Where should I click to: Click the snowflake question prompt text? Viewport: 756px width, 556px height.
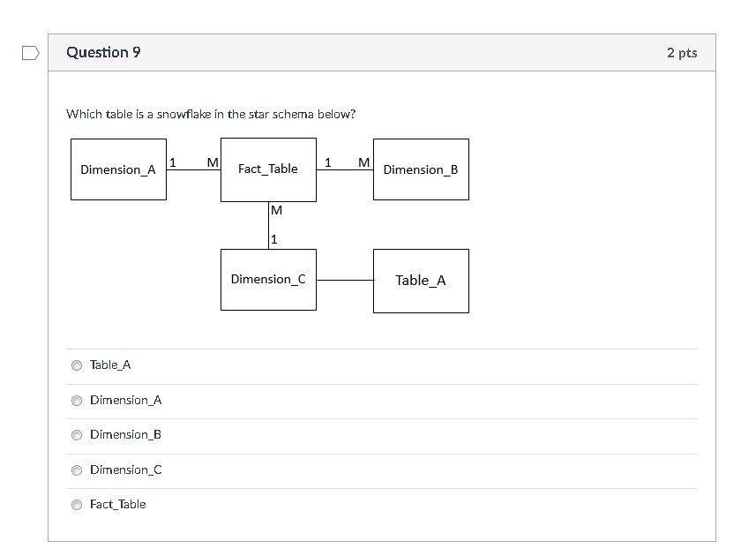coord(211,114)
